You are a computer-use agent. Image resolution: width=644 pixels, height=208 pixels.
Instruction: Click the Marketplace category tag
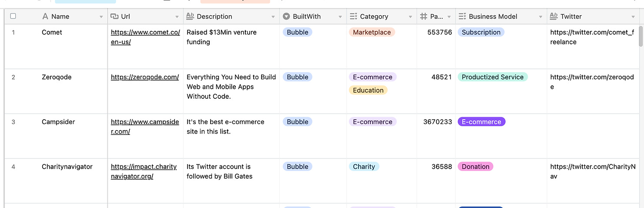coord(372,32)
